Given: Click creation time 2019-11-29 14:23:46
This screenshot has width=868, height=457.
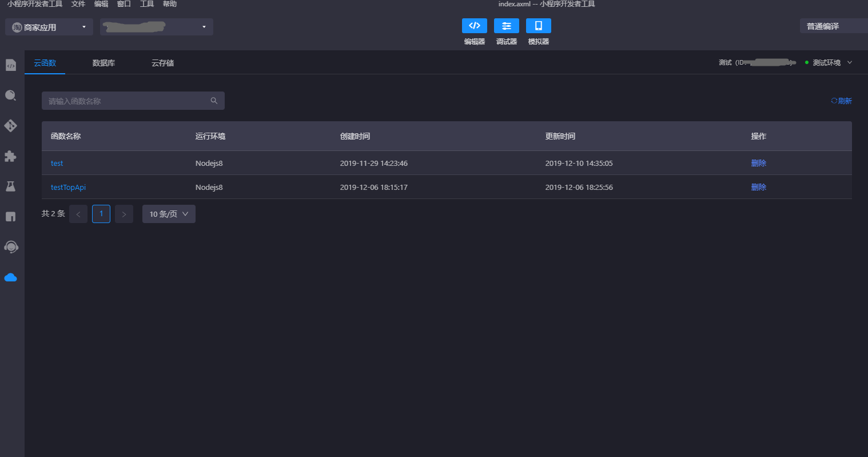Looking at the screenshot, I should (374, 163).
